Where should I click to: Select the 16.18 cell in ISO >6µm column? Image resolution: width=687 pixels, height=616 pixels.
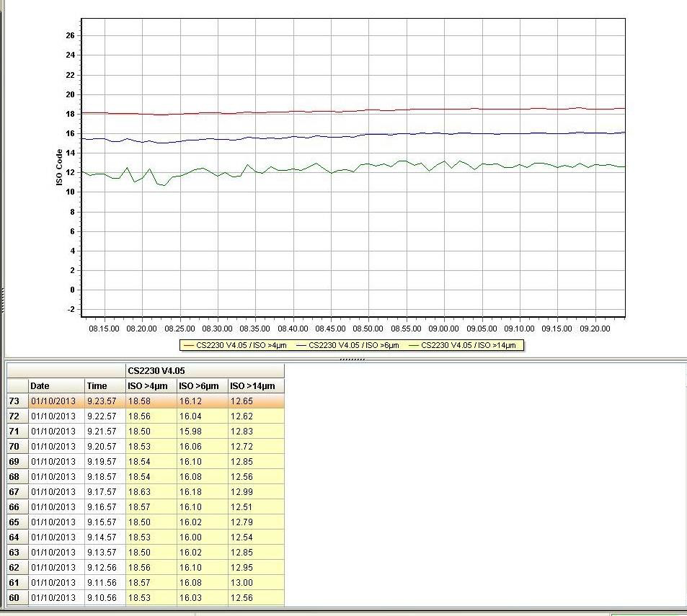pyautogui.click(x=202, y=492)
